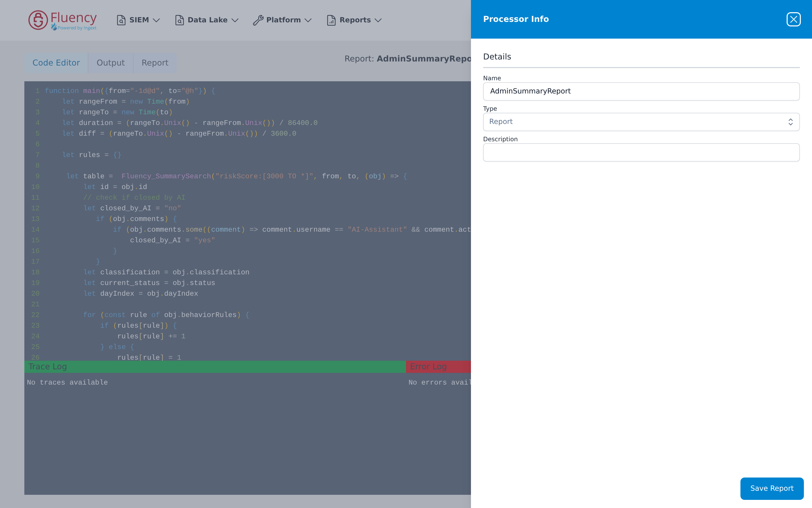The width and height of the screenshot is (812, 508).
Task: Close the Processor Info panel
Action: tap(793, 19)
